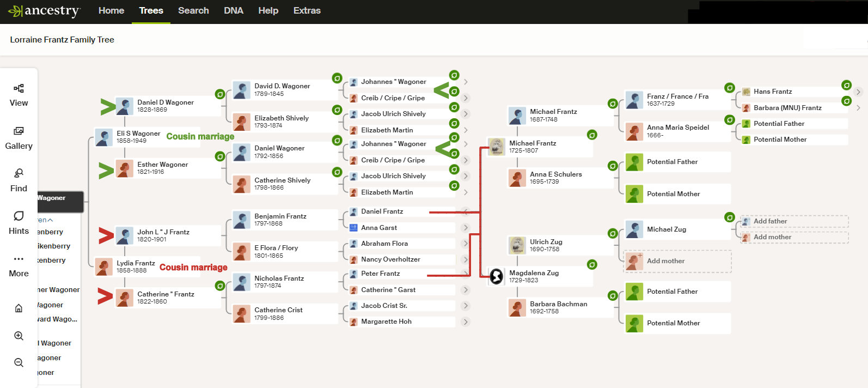This screenshot has height=388, width=868.
Task: Open the View panel icon
Action: point(19,89)
